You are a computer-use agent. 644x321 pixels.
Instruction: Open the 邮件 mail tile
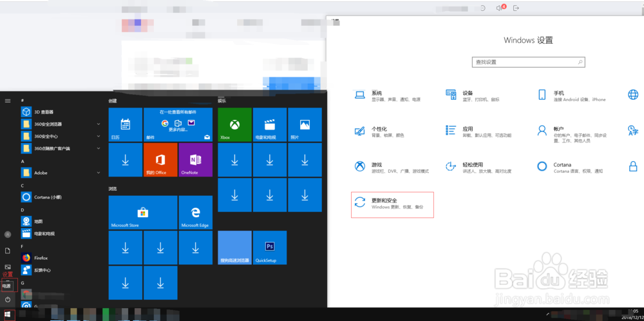point(178,124)
